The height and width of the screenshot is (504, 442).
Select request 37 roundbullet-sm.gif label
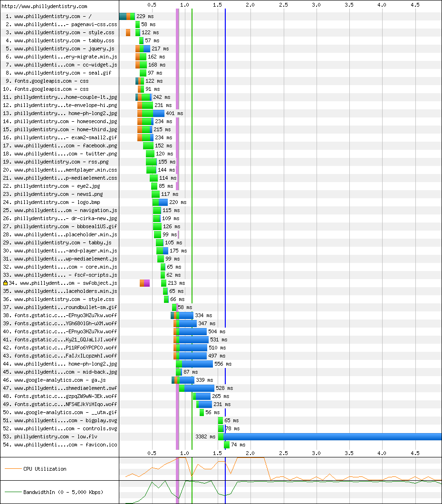click(x=60, y=307)
